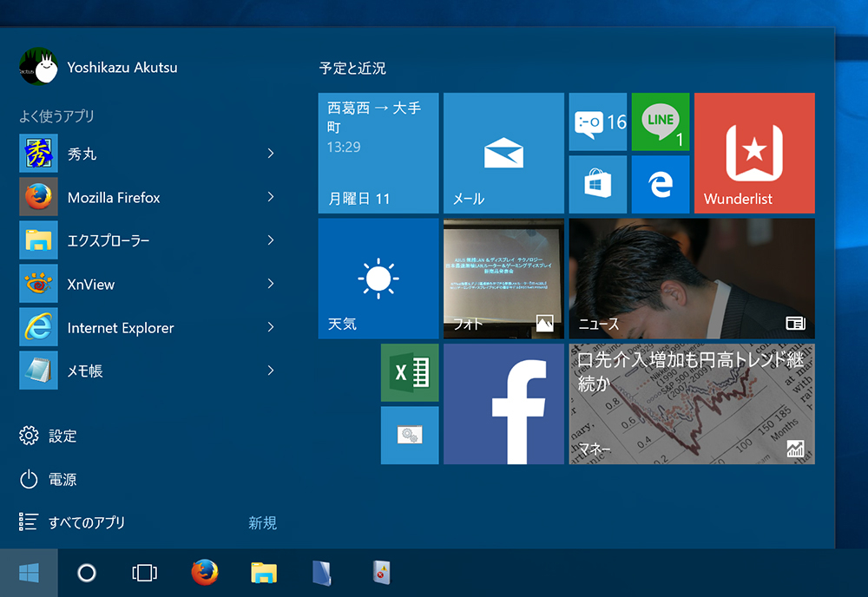The height and width of the screenshot is (597, 868).
Task: Open the LINE tile
Action: [660, 122]
